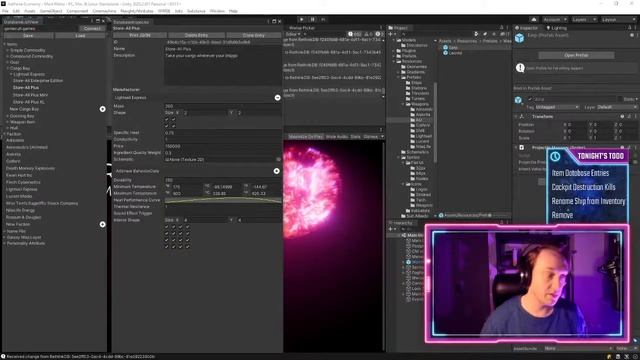
Task: Toggle console error filter icon
Action: [x=379, y=34]
